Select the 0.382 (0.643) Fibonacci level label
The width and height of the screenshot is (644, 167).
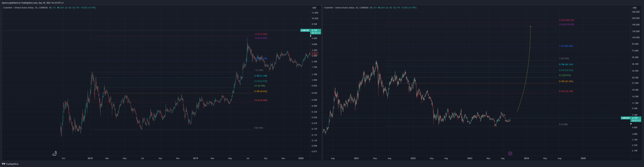(x=261, y=91)
